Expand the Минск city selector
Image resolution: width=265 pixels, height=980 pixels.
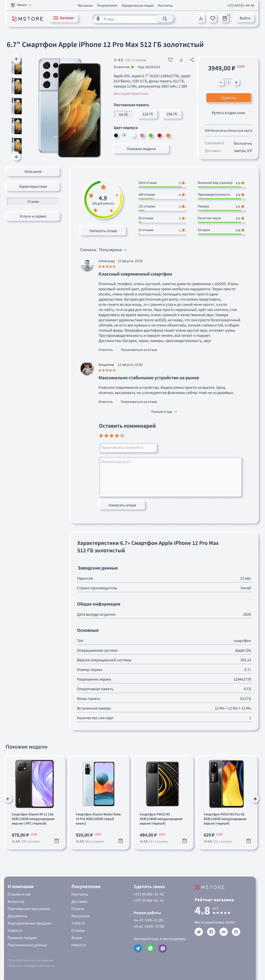(x=22, y=5)
